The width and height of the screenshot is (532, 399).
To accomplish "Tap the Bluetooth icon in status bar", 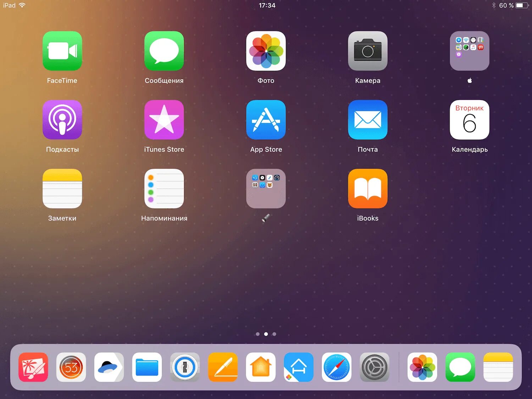I will [493, 5].
